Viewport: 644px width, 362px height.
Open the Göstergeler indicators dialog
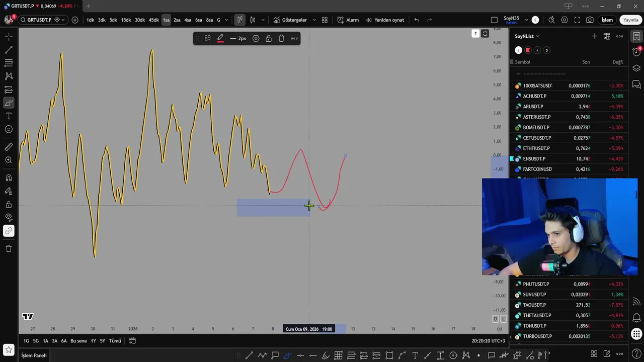click(x=290, y=20)
